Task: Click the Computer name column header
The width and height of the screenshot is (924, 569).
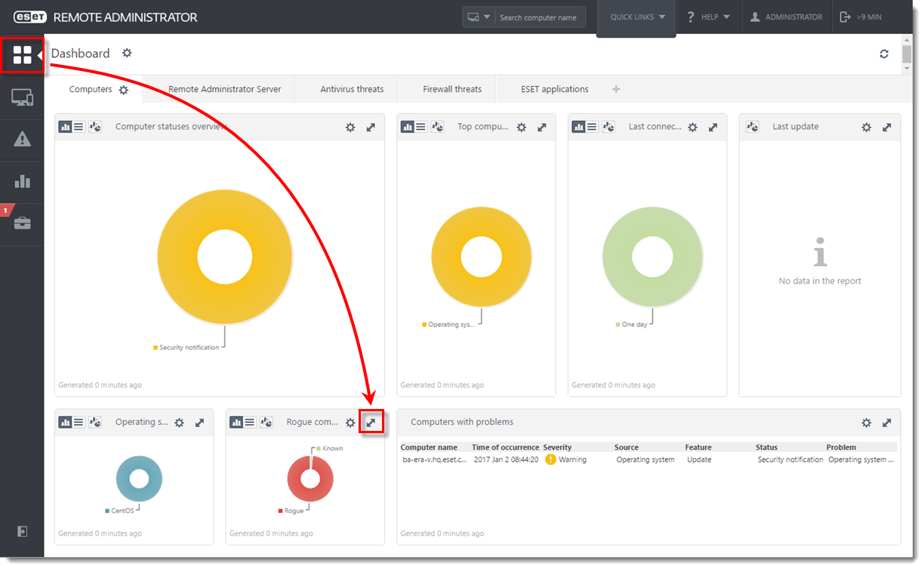Action: [429, 448]
